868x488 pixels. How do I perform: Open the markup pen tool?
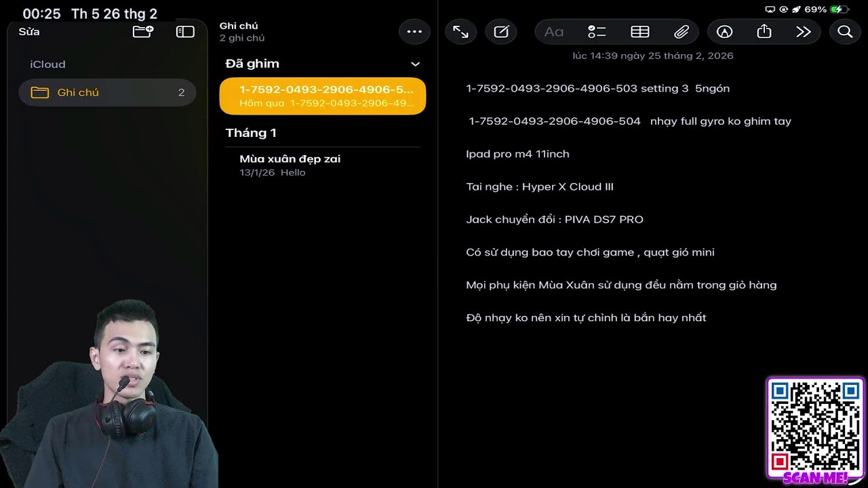click(x=725, y=32)
